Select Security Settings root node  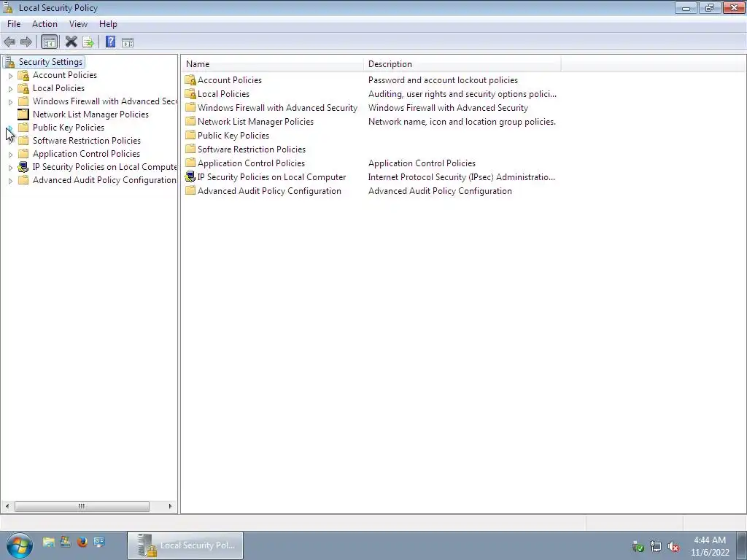[x=50, y=62]
